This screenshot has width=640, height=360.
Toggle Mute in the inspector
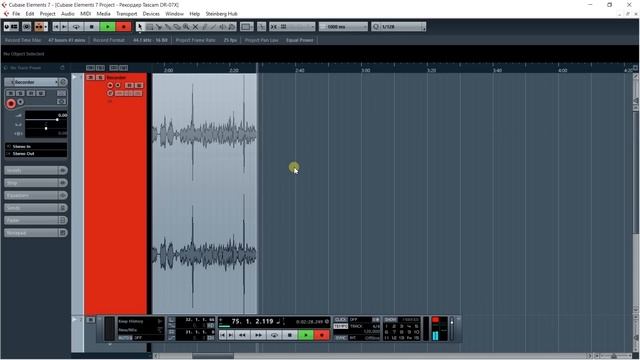[x=11, y=93]
